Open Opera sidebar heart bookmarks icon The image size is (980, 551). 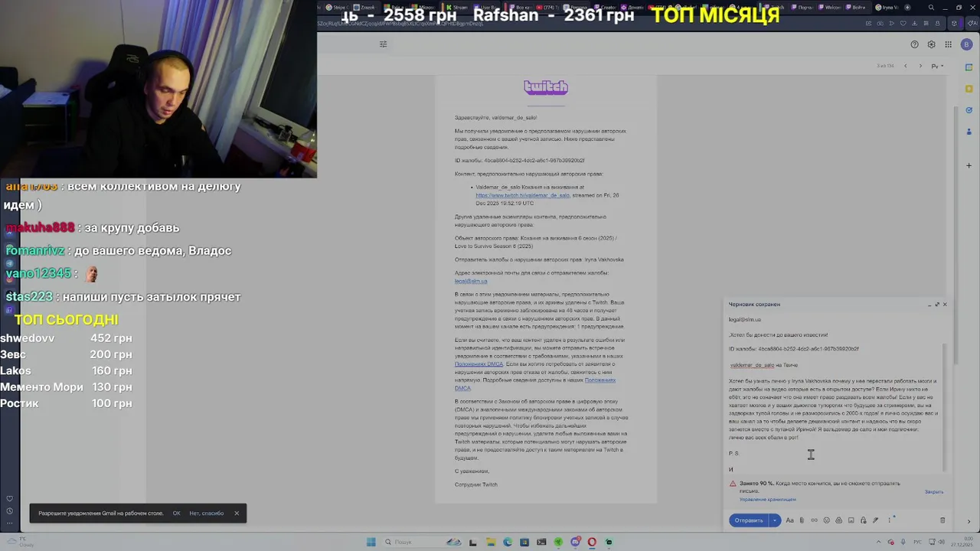10,499
